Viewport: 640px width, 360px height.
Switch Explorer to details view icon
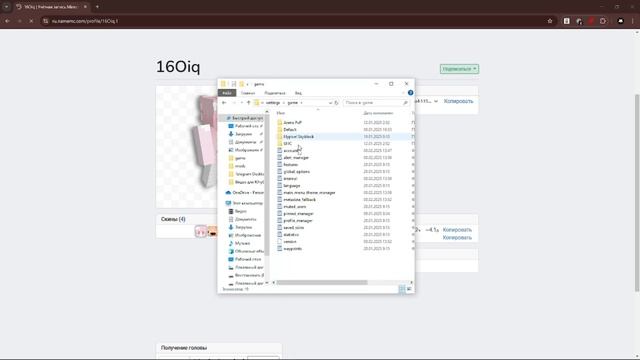tap(402, 289)
